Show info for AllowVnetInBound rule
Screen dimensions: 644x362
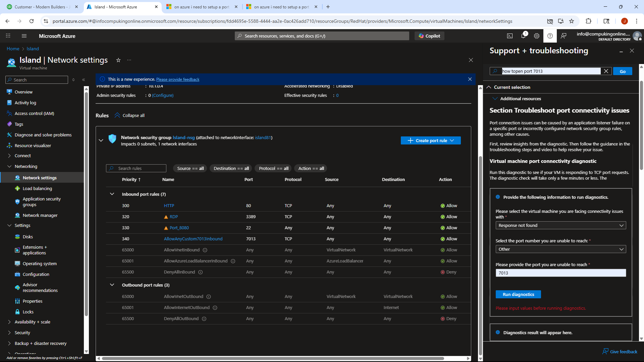coord(205,250)
